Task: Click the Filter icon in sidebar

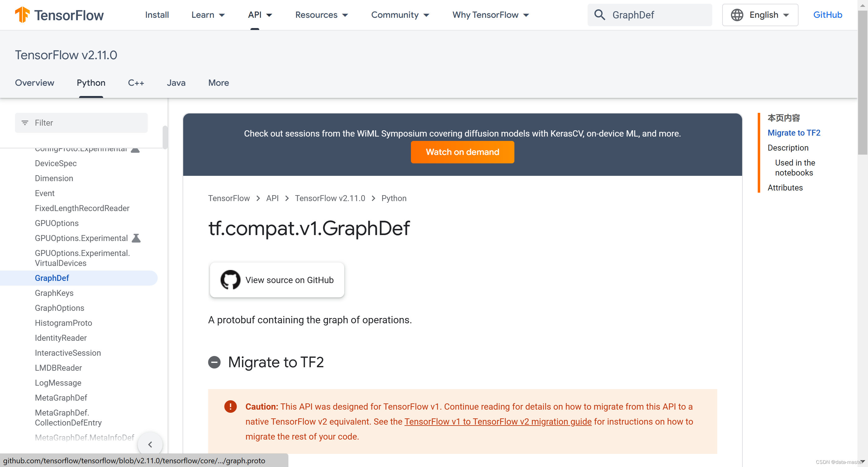Action: coord(24,123)
